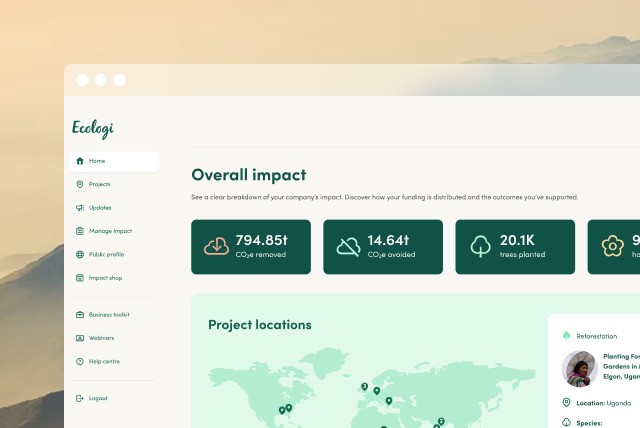Click the Species label
The height and width of the screenshot is (428, 640).
coord(589,424)
